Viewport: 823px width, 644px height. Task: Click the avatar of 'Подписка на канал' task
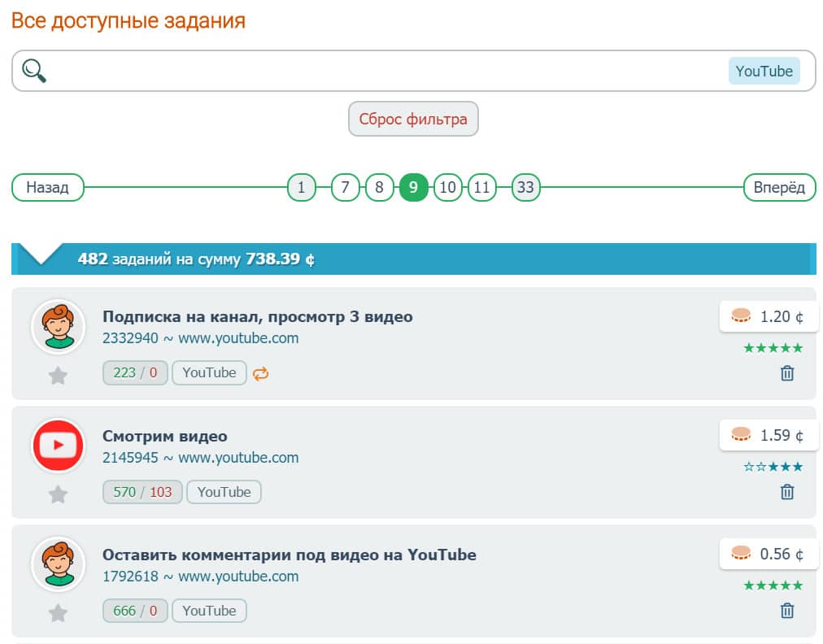click(58, 327)
